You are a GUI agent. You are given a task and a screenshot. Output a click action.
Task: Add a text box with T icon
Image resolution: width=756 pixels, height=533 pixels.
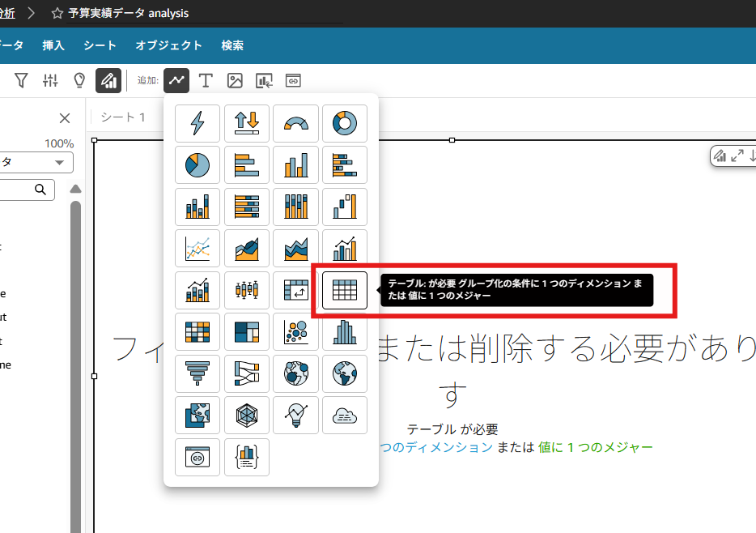[206, 80]
